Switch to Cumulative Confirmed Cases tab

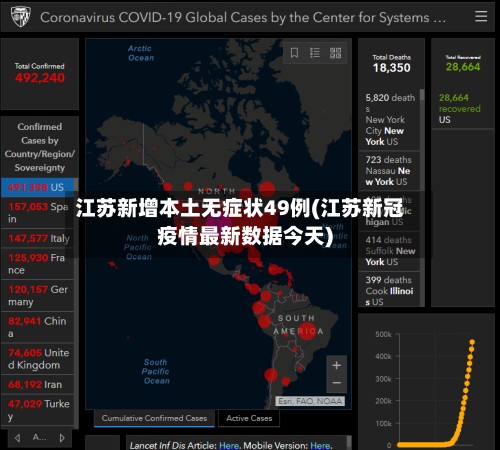[154, 418]
